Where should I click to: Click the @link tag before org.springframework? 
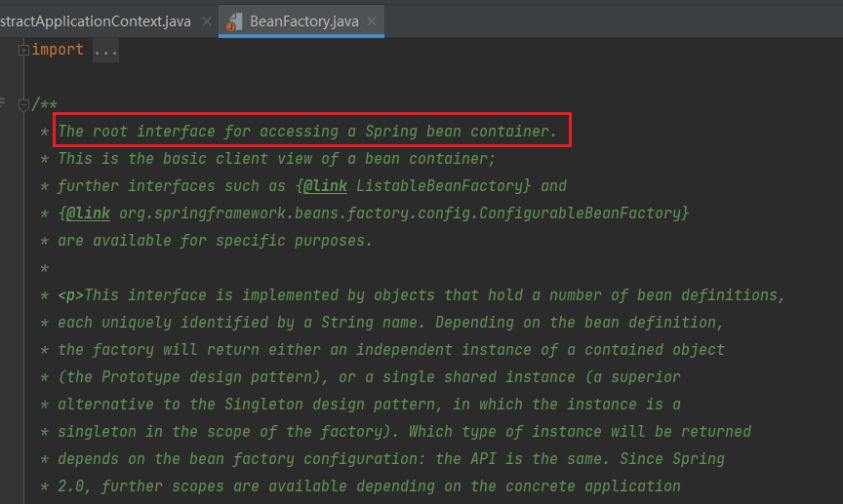[x=88, y=213]
